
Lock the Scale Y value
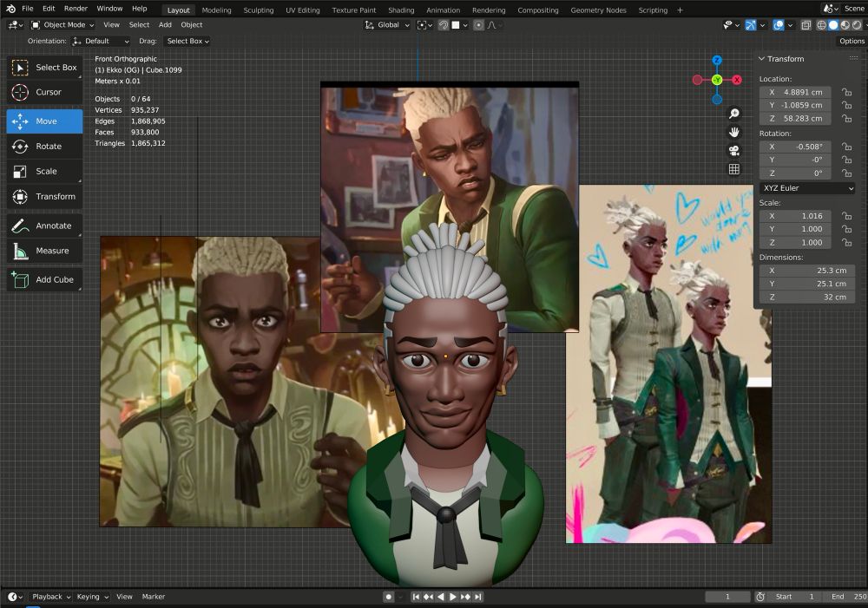tap(846, 229)
